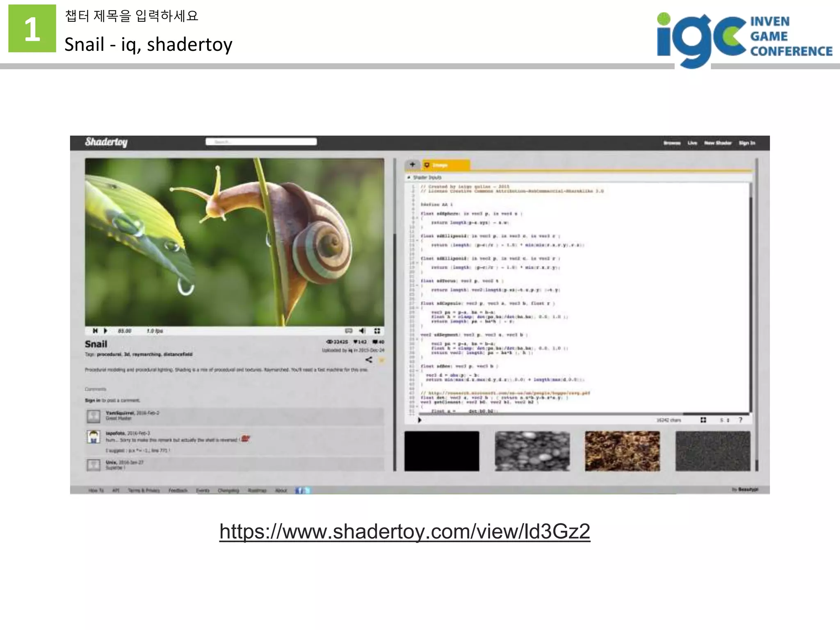Open the editor help question mark
840x630 pixels.
point(740,420)
